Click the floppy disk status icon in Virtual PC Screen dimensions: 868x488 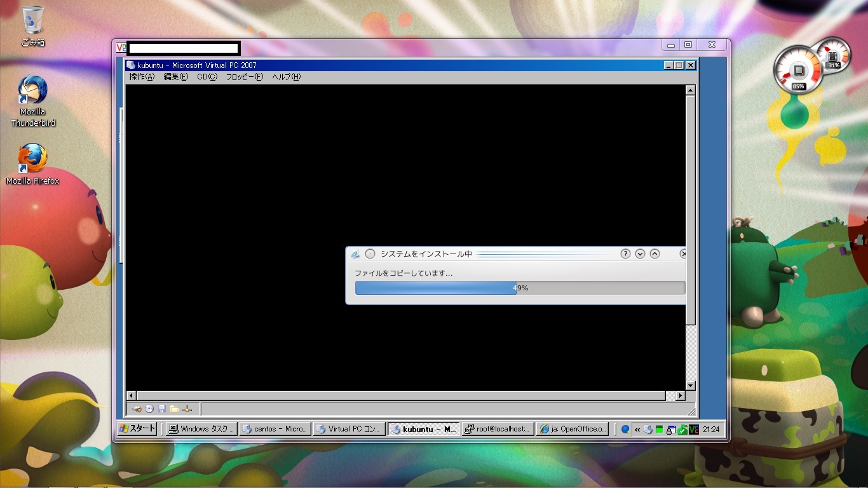point(161,409)
